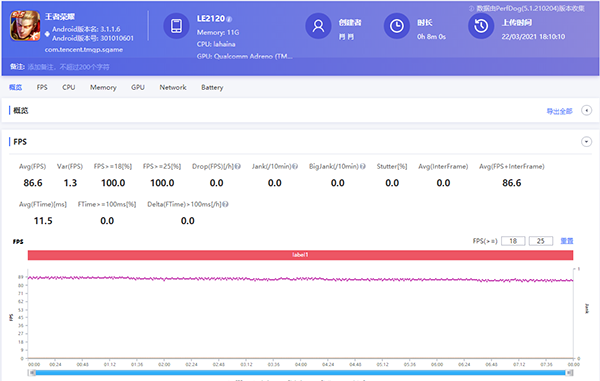The height and width of the screenshot is (381, 600).
Task: Open the GPU tab
Action: pos(138,87)
